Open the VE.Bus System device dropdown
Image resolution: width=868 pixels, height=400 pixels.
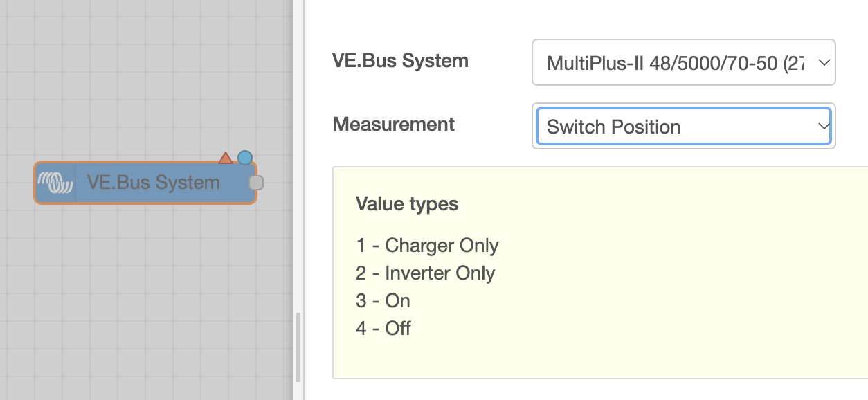(x=684, y=63)
